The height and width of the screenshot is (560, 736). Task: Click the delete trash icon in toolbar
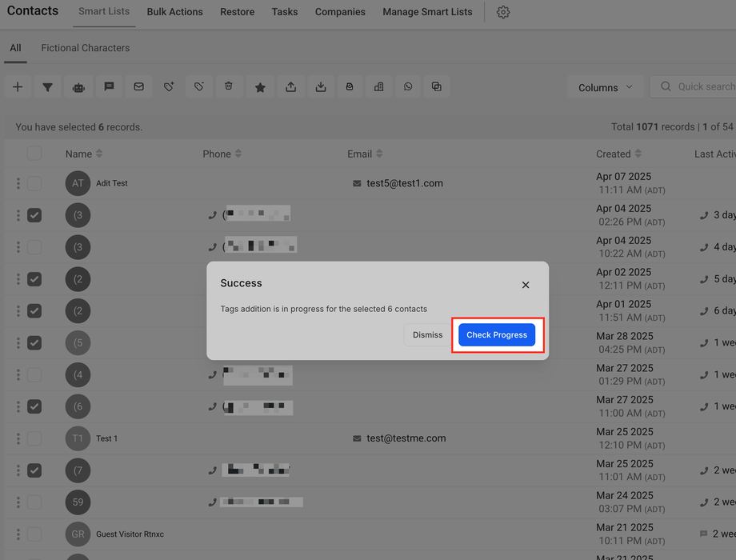(x=229, y=87)
